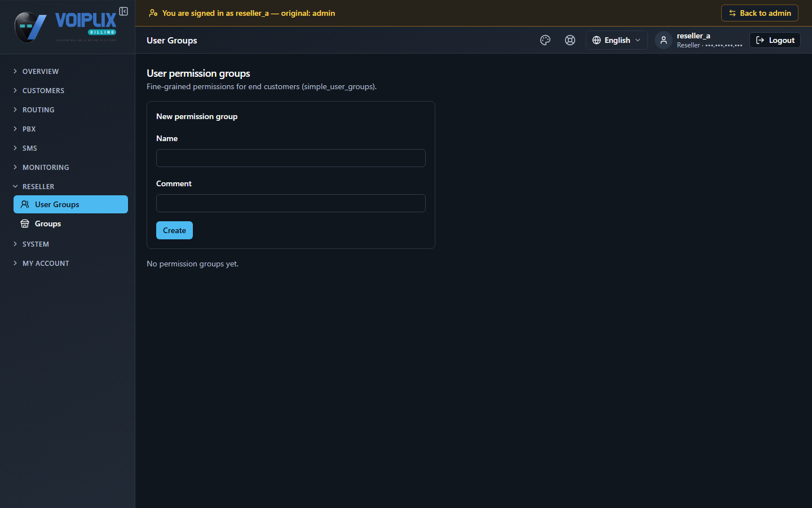The height and width of the screenshot is (508, 812).
Task: Expand the SYSTEM section
Action: point(36,244)
